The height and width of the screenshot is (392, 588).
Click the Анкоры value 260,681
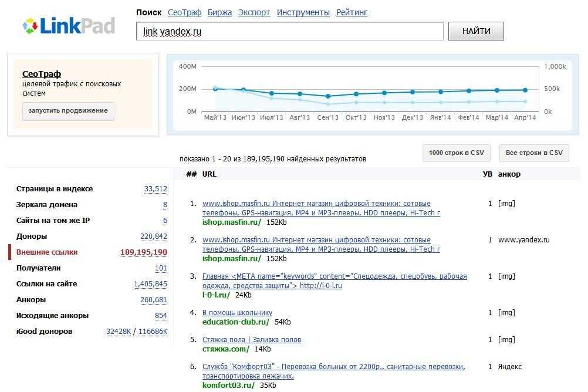tap(153, 300)
